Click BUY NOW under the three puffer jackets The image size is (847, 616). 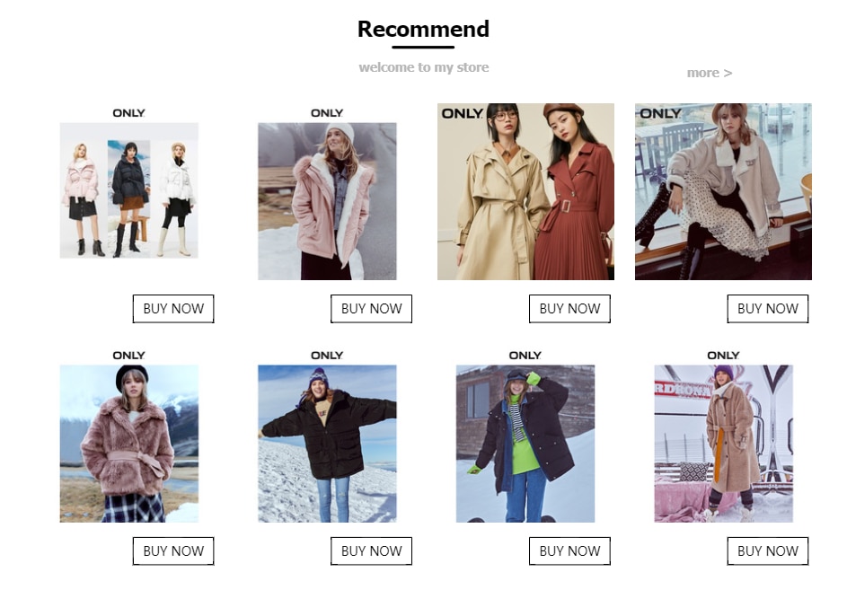point(173,309)
